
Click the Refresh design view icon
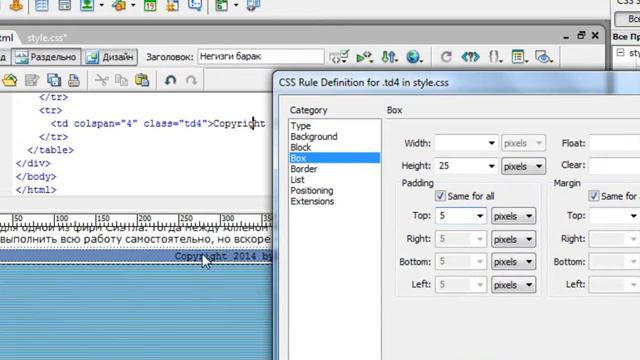(x=446, y=57)
